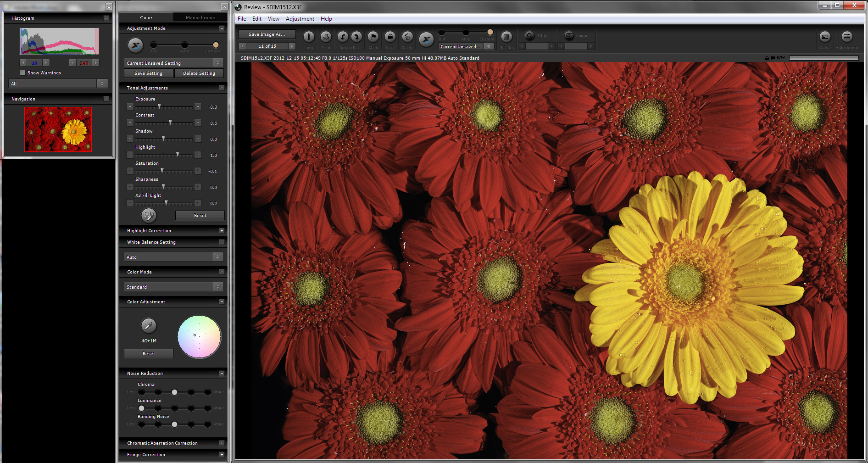Click inside the Color Adjustment color wheel

(x=199, y=337)
